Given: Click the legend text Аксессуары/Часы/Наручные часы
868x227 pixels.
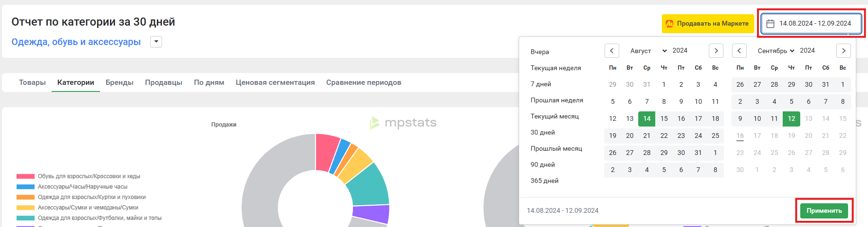Looking at the screenshot, I should [82, 187].
